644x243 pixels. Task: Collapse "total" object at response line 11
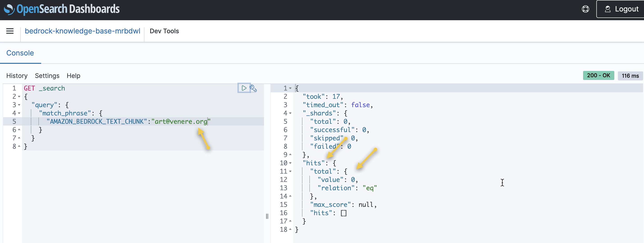[x=290, y=171]
